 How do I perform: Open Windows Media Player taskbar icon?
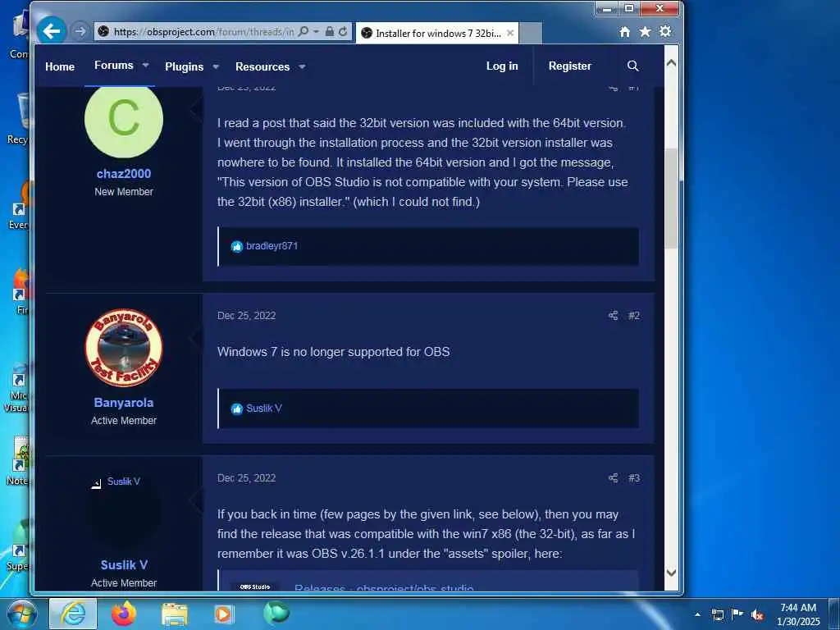point(224,614)
